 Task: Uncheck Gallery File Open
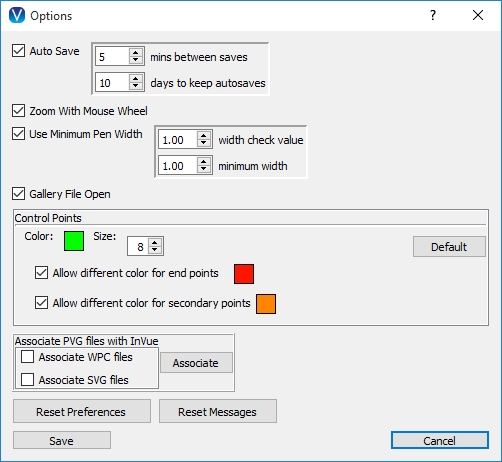pyautogui.click(x=19, y=194)
